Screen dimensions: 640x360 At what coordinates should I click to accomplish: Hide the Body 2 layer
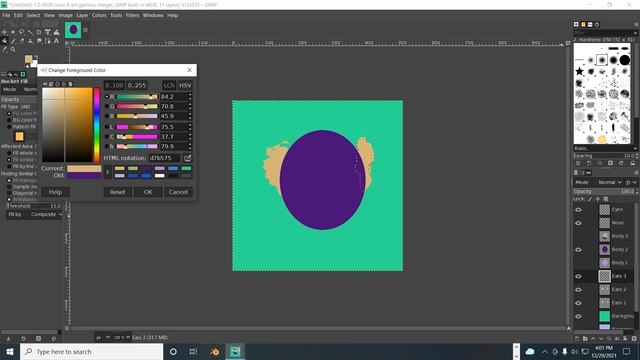click(x=578, y=249)
